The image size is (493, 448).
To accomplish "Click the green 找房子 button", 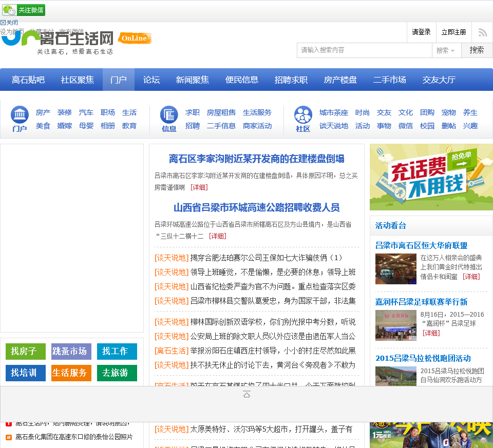I will pos(26,352).
